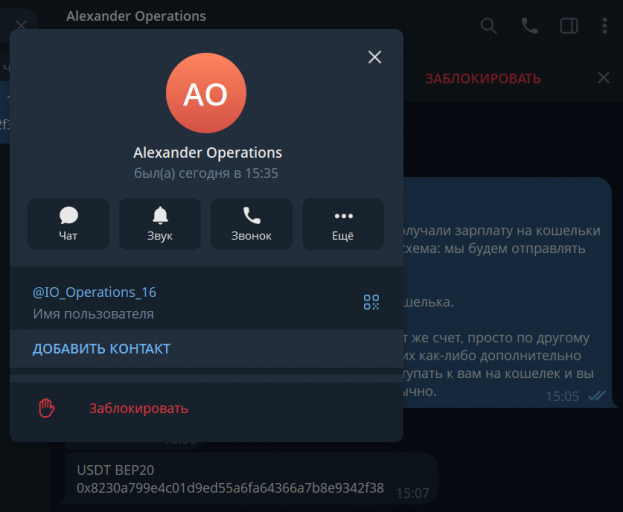The height and width of the screenshot is (512, 623).
Task: Open the AO profile avatar
Action: click(206, 93)
